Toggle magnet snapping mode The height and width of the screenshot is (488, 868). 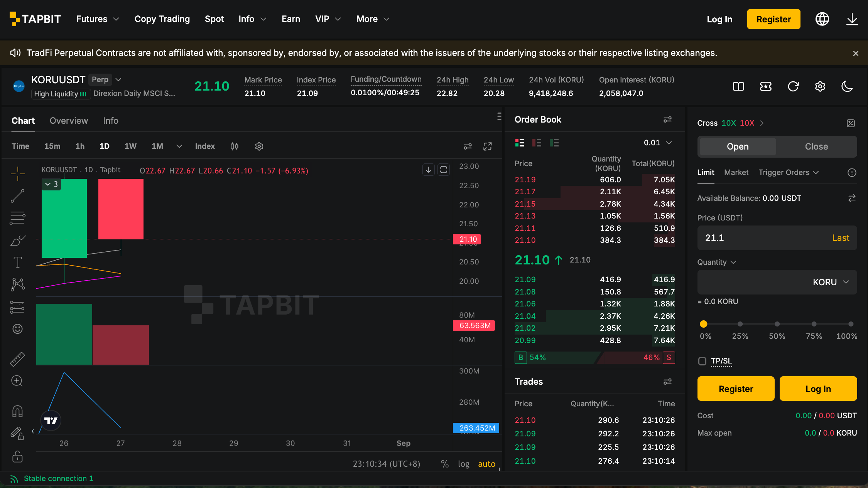[x=18, y=411]
